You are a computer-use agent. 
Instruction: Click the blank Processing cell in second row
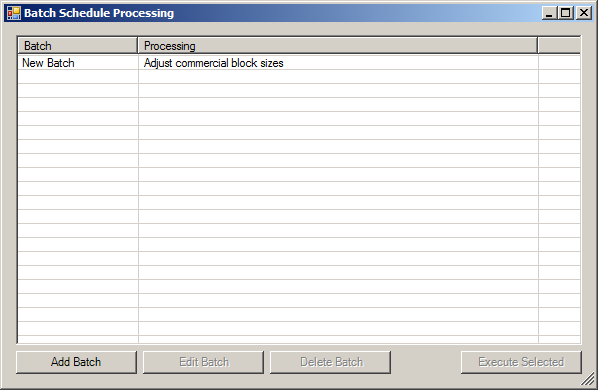338,77
